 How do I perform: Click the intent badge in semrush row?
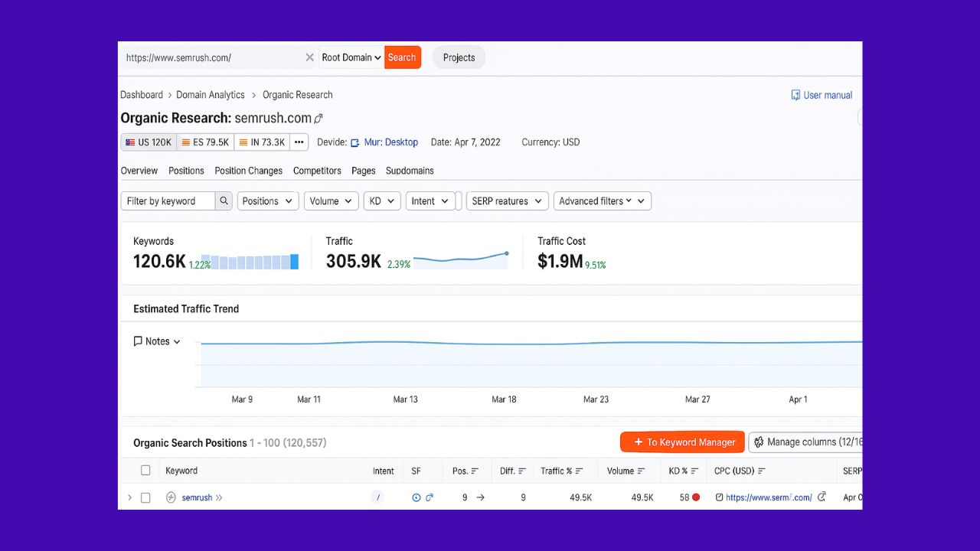point(377,497)
